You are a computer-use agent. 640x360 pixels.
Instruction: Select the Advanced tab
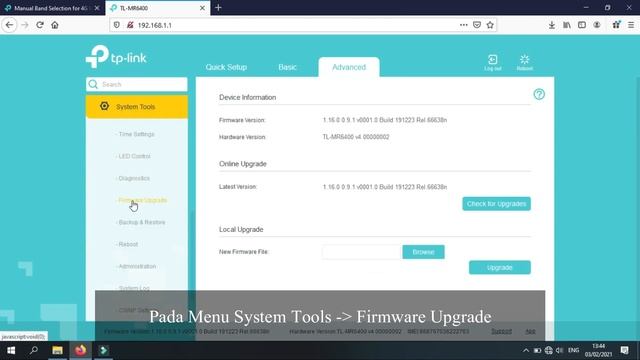click(349, 67)
